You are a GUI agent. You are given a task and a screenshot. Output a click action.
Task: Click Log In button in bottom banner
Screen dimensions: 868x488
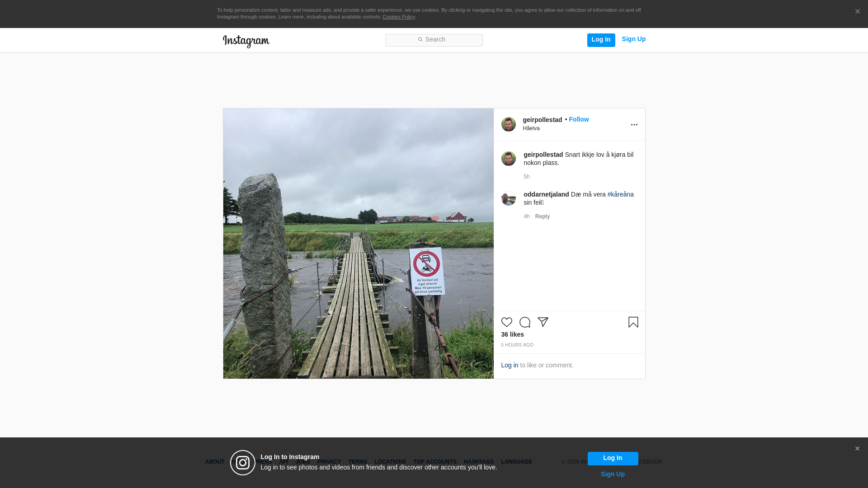tap(613, 458)
